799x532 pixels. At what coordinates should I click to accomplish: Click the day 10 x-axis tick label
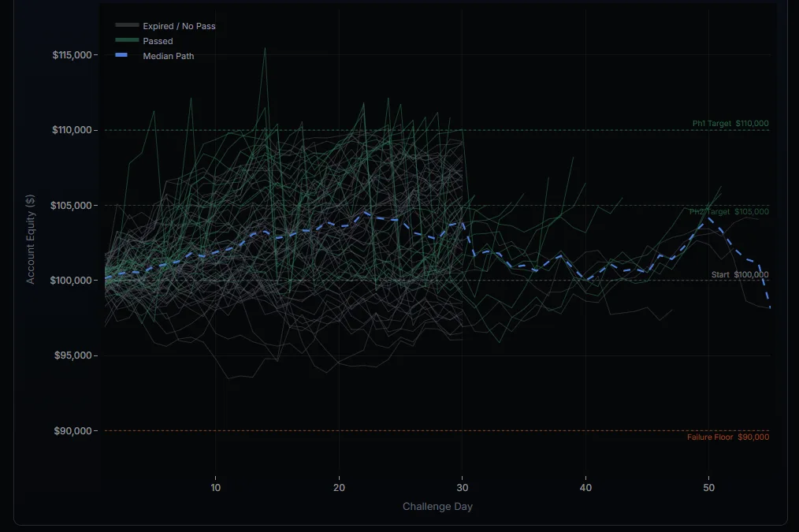click(216, 488)
